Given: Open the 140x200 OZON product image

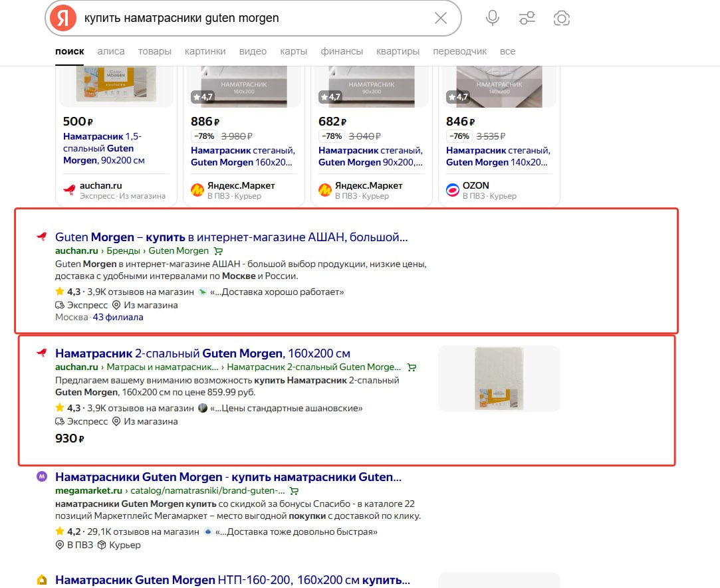Looking at the screenshot, I should click(x=499, y=86).
